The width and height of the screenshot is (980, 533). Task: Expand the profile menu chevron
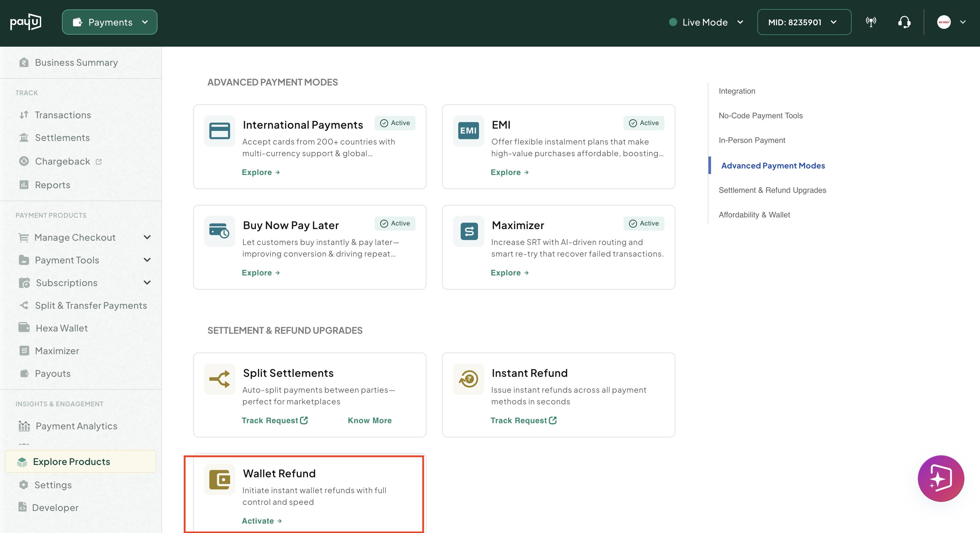point(963,22)
